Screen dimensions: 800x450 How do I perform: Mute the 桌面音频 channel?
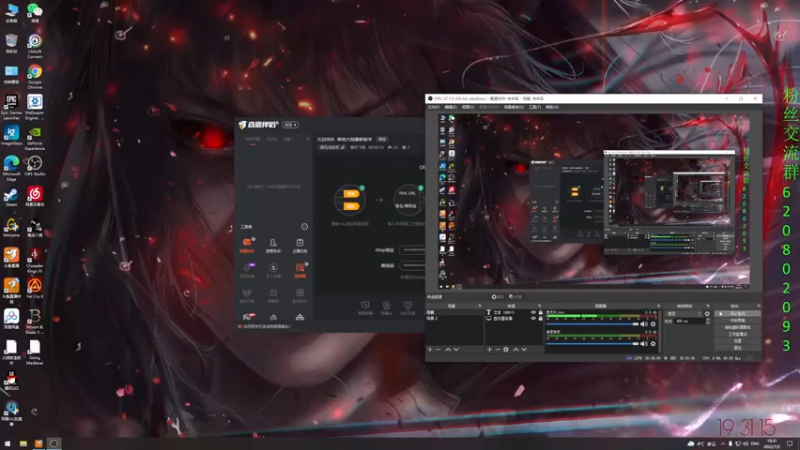point(644,343)
